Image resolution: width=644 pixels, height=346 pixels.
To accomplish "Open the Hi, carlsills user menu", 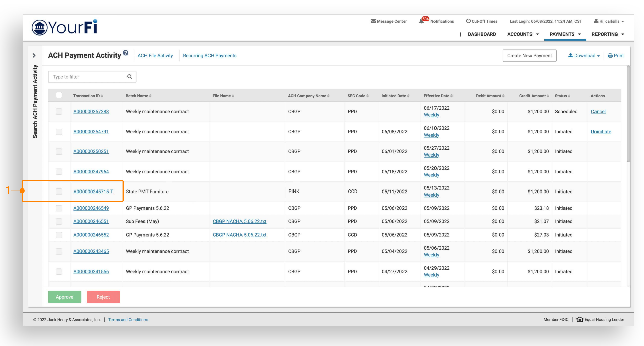I will [609, 21].
